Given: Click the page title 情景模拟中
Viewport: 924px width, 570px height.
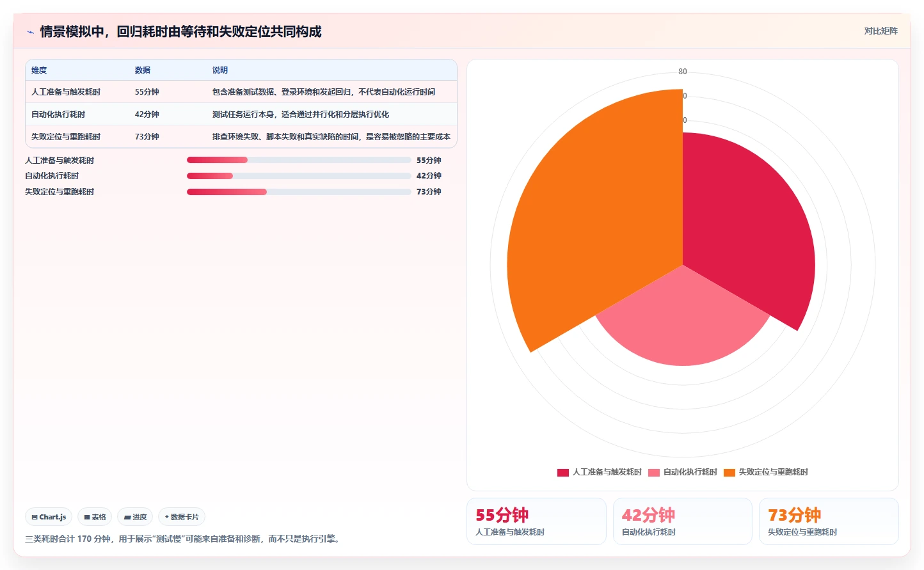Looking at the screenshot, I should 180,31.
